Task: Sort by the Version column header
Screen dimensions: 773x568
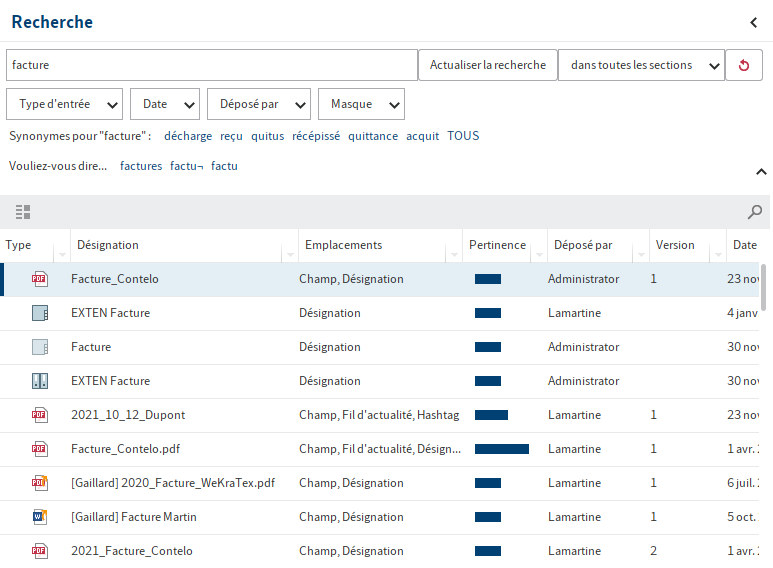Action: (x=675, y=245)
